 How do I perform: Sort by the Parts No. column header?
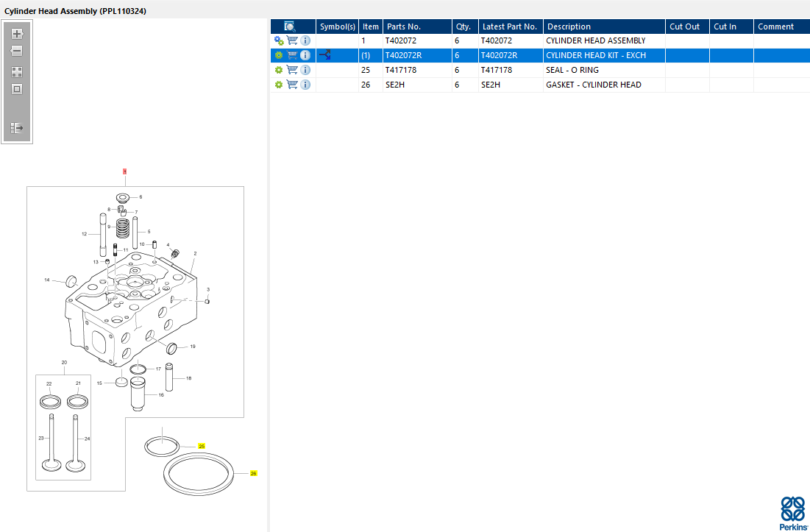[x=417, y=26]
